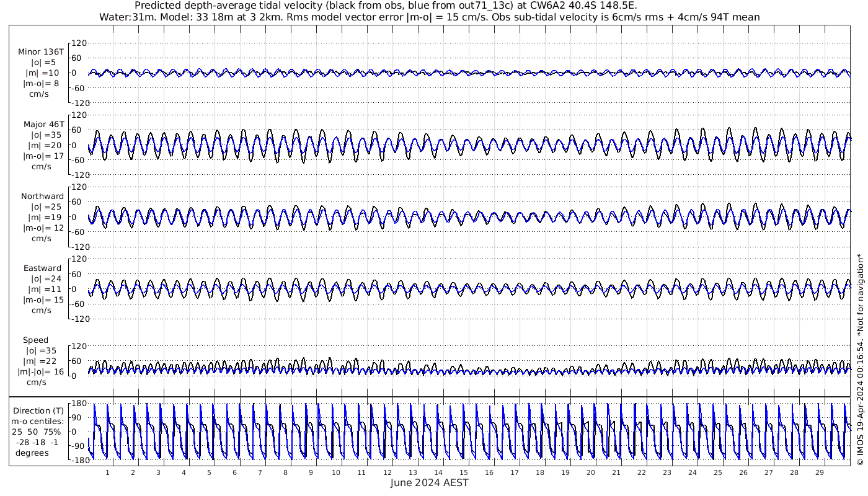Image resolution: width=868 pixels, height=496 pixels.
Task: Click '|m-o|= 12' value under Northward
Action: click(43, 228)
